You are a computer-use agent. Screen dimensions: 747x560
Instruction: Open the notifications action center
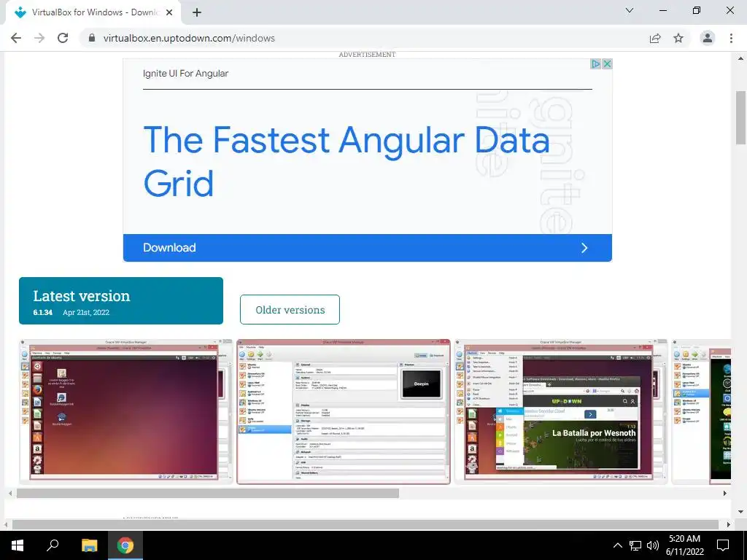click(x=723, y=545)
